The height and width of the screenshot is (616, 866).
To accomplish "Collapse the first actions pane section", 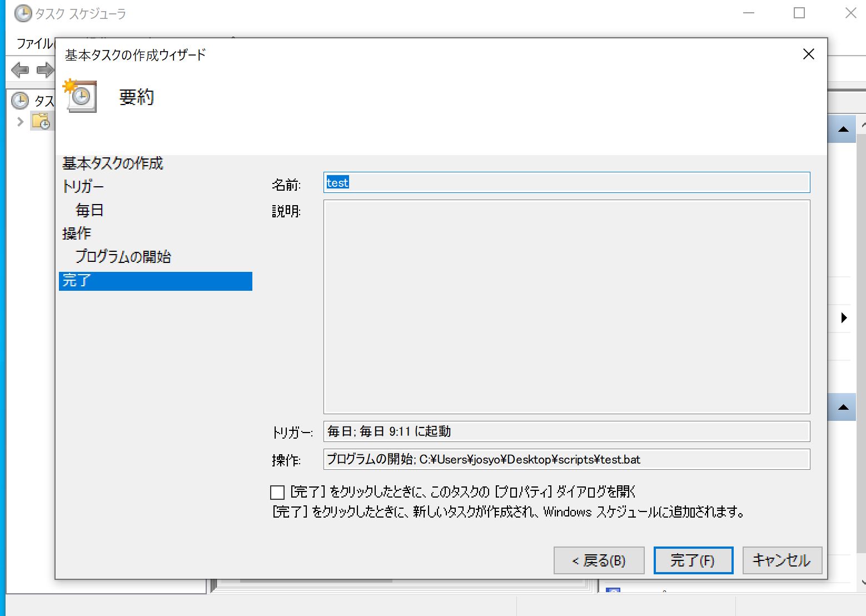I will click(843, 129).
